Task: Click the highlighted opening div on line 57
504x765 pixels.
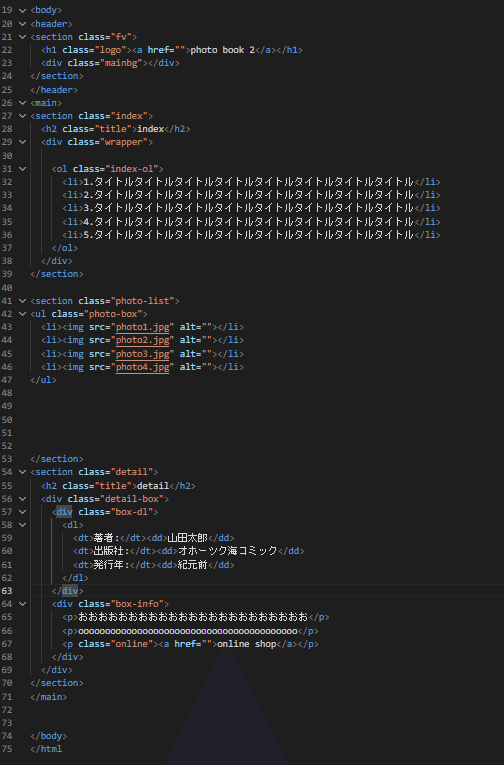Action: pyautogui.click(x=64, y=512)
